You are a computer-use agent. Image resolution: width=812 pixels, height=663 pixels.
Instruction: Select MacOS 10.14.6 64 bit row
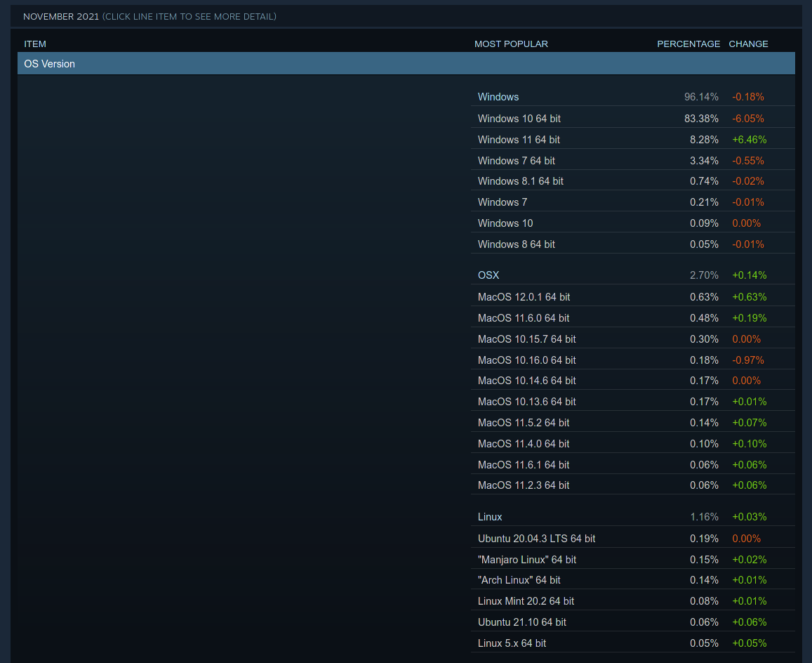point(633,381)
